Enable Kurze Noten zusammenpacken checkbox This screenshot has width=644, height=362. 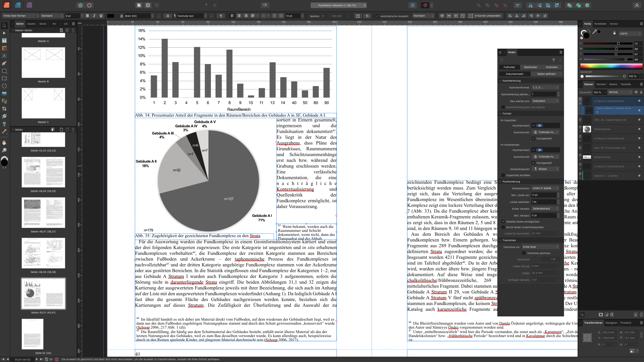tap(503, 227)
